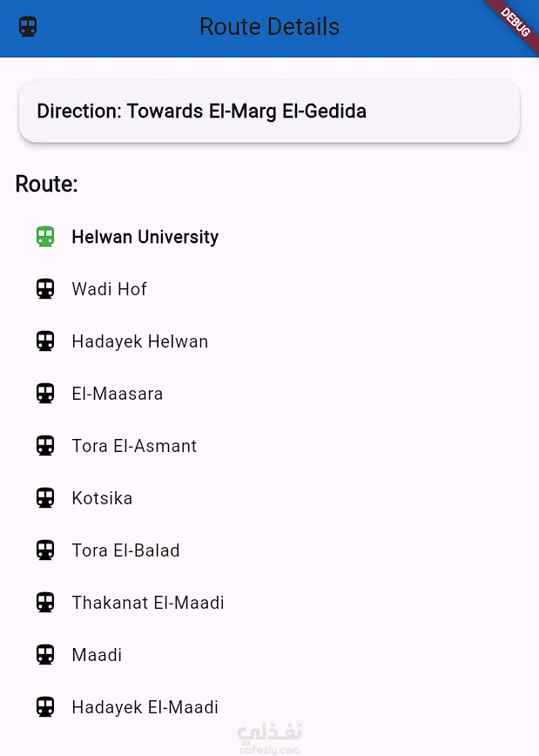Select the Helwan University station entry
This screenshot has height=756, width=539.
(x=145, y=236)
